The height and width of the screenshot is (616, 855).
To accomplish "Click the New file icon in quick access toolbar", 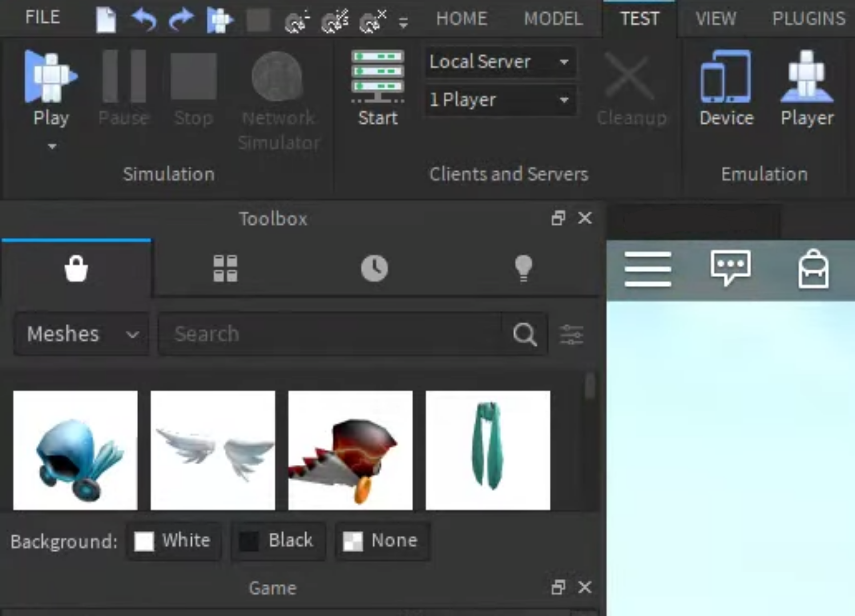I will pos(106,20).
